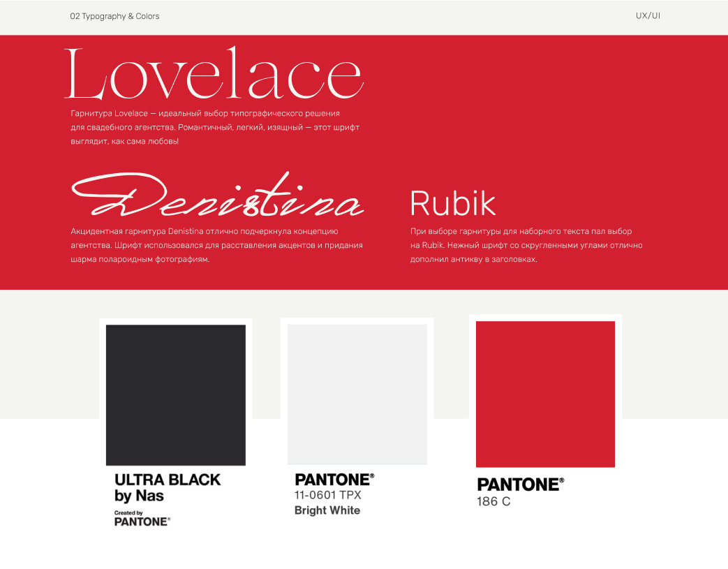Click the PANTONE logo on Bright White card

pyautogui.click(x=334, y=480)
